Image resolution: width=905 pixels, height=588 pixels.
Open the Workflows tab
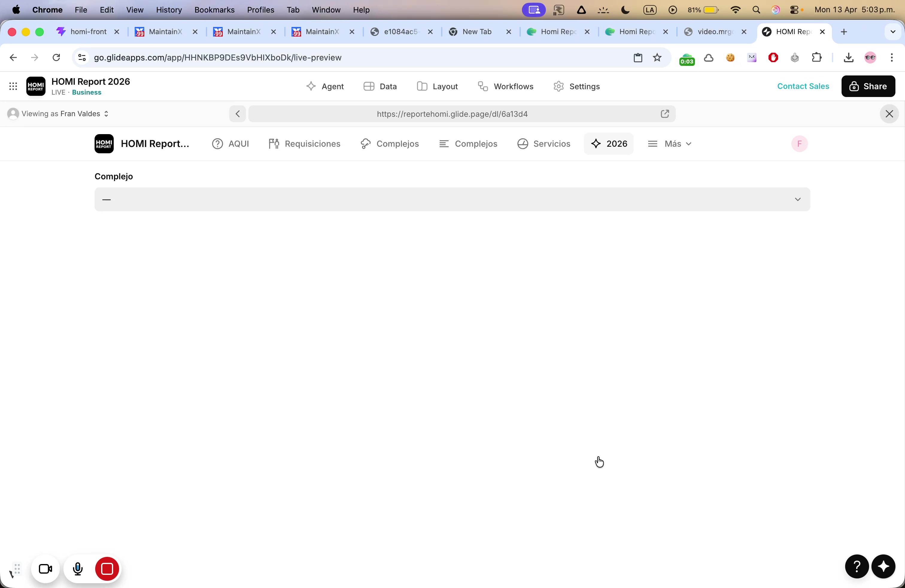506,86
